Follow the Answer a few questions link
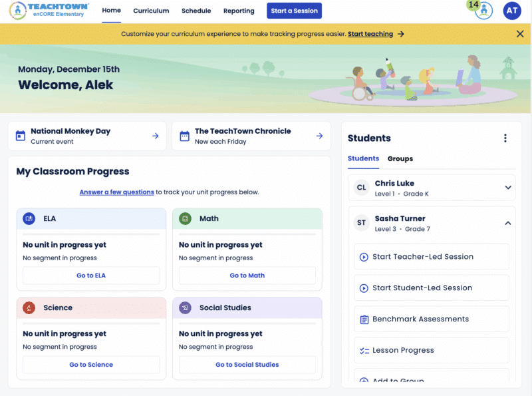This screenshot has height=396, width=532. click(x=116, y=192)
